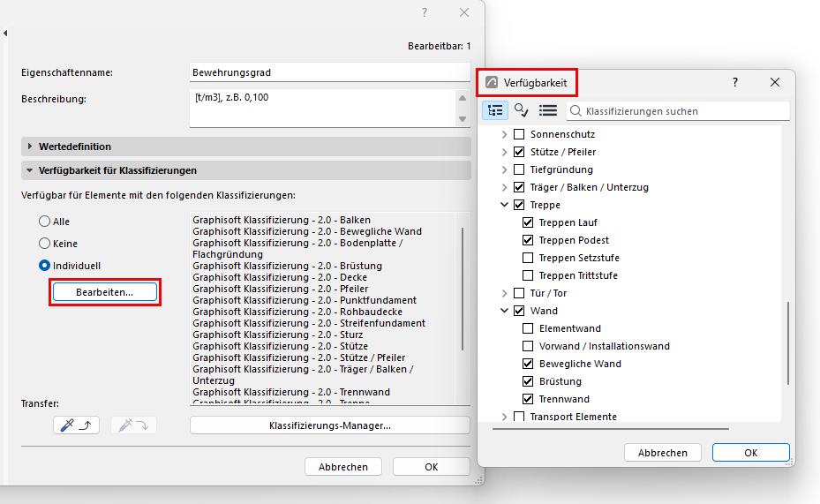The height and width of the screenshot is (504, 820).
Task: Uncheck the Brüstung checkbox
Action: [x=528, y=381]
